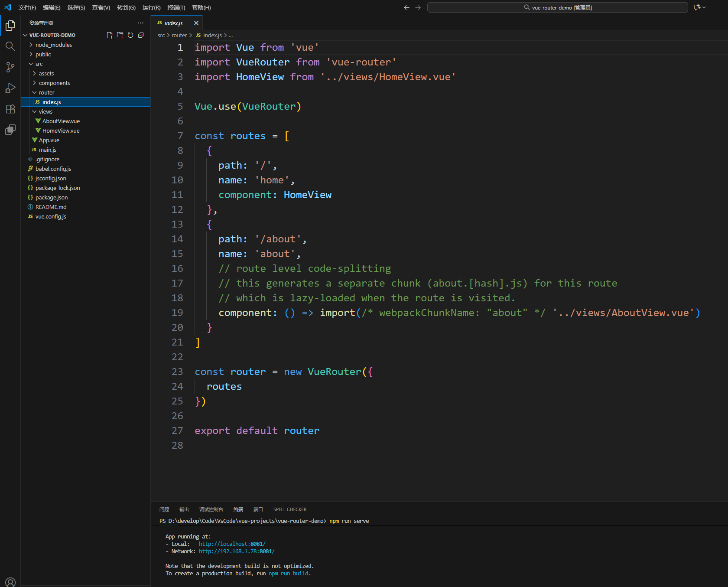Image resolution: width=728 pixels, height=587 pixels.
Task: Click the .gitignore file icon
Action: tap(30, 159)
